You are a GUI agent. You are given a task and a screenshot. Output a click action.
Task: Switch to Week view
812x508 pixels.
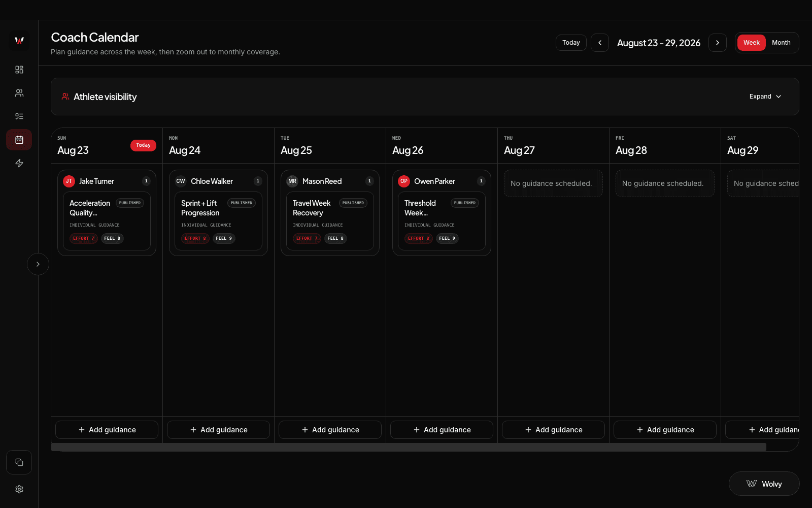[752, 43]
